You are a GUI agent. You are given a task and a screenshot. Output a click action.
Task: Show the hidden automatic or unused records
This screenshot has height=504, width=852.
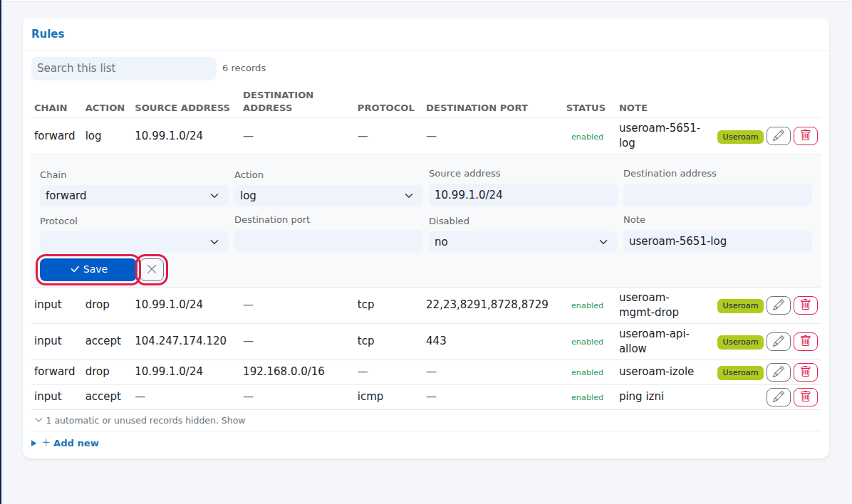pos(140,421)
